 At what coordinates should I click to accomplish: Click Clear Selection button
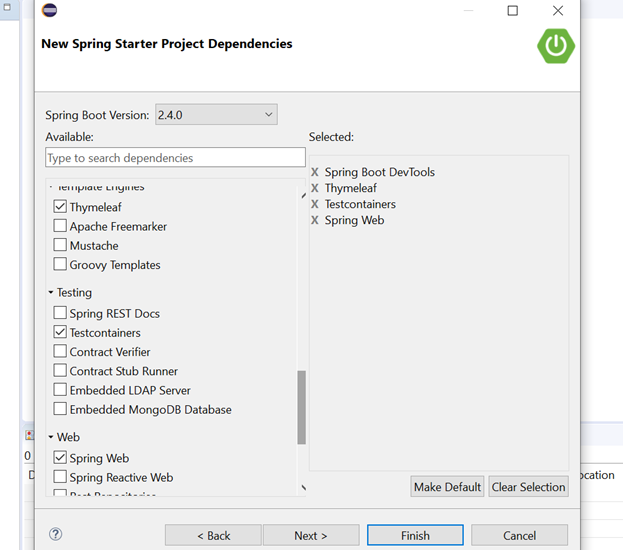528,487
